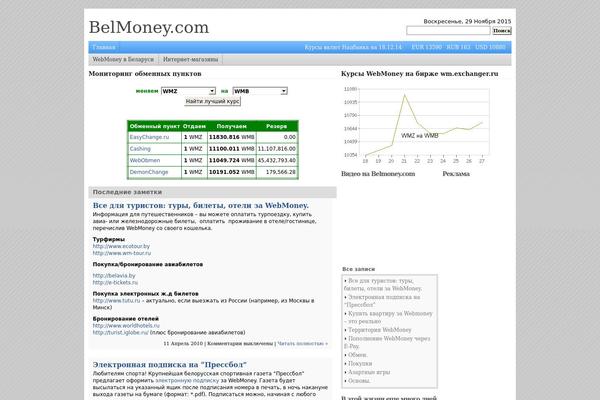The width and height of the screenshot is (600, 400).
Task: Follow the http://www.ecotour.by link
Action: 121,246
